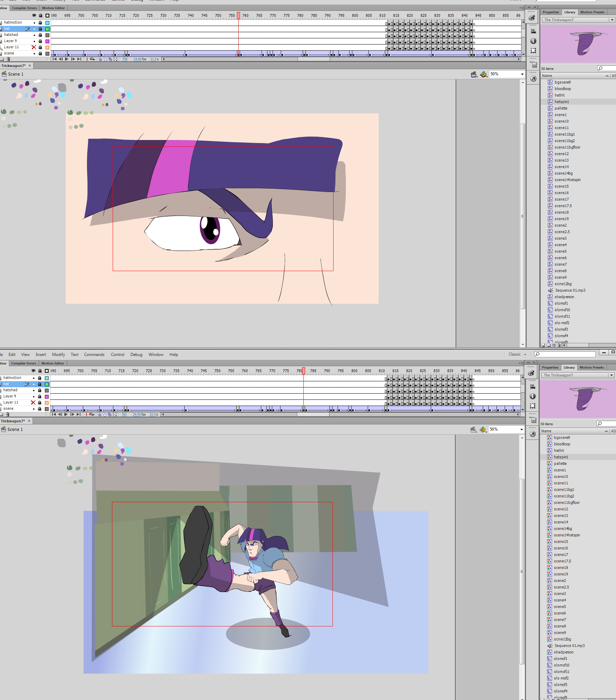Click Layer 9 magenta outline swatch, lower timeline
This screenshot has height=700, width=616.
tap(47, 397)
